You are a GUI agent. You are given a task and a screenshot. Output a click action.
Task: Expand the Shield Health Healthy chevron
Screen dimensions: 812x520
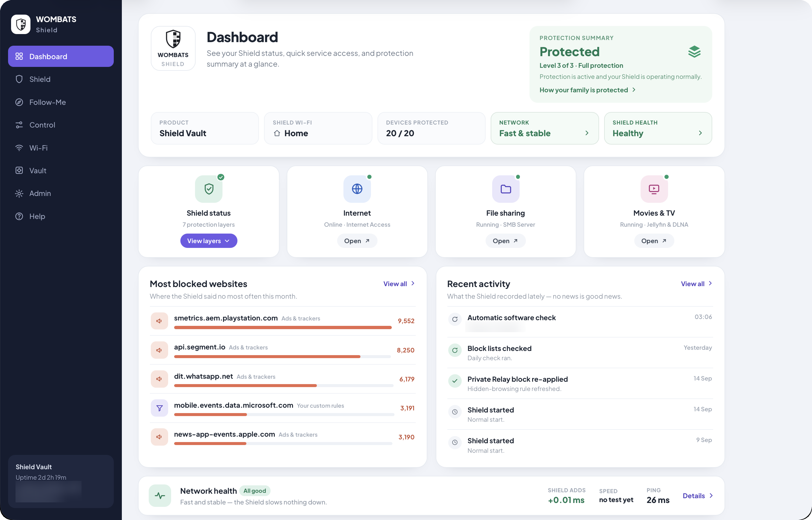700,133
